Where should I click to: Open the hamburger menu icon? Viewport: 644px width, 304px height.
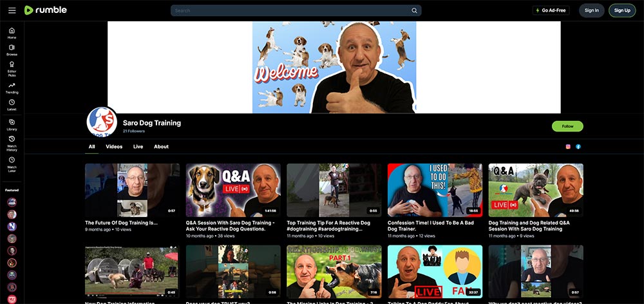(12, 10)
